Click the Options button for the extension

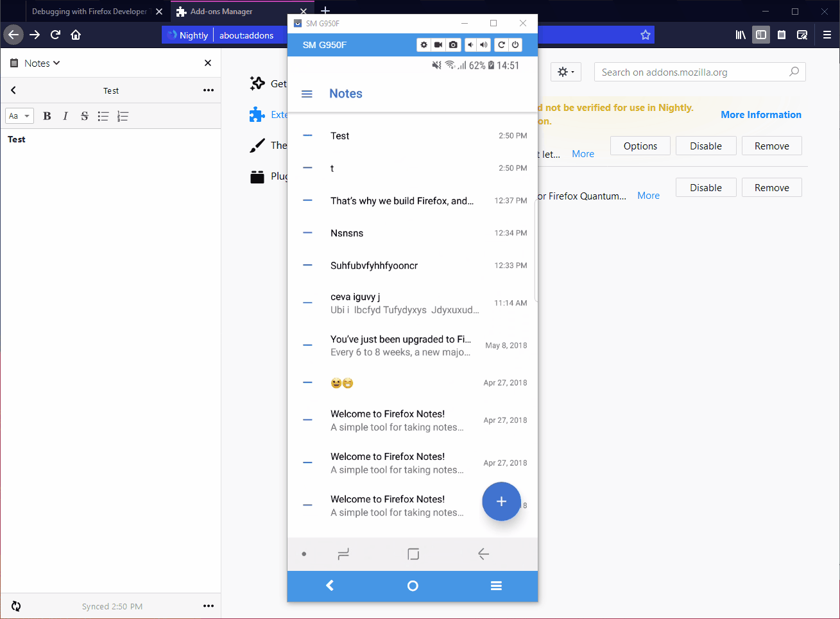pos(640,146)
